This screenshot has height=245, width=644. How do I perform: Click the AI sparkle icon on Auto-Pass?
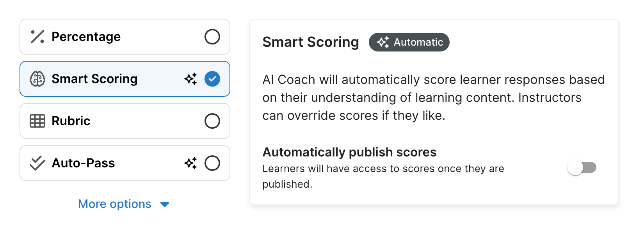click(190, 163)
